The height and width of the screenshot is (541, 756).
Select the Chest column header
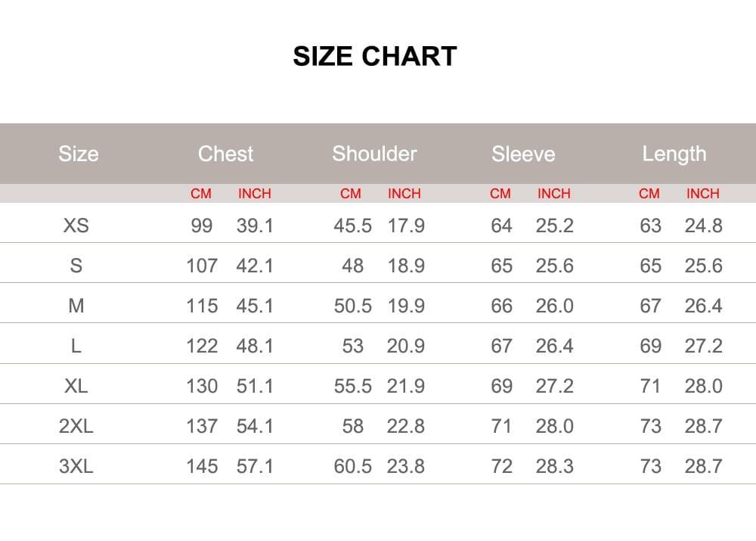pyautogui.click(x=225, y=154)
